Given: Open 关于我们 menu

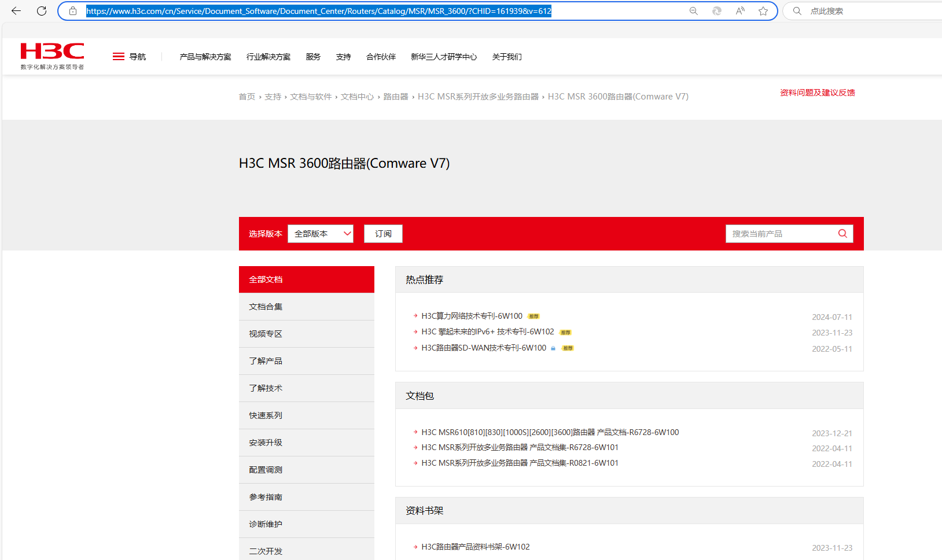Looking at the screenshot, I should tap(507, 57).
